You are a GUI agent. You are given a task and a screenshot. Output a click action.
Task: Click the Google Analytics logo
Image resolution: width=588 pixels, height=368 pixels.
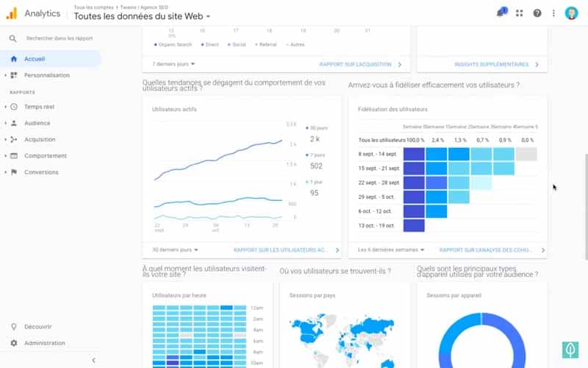pos(12,13)
